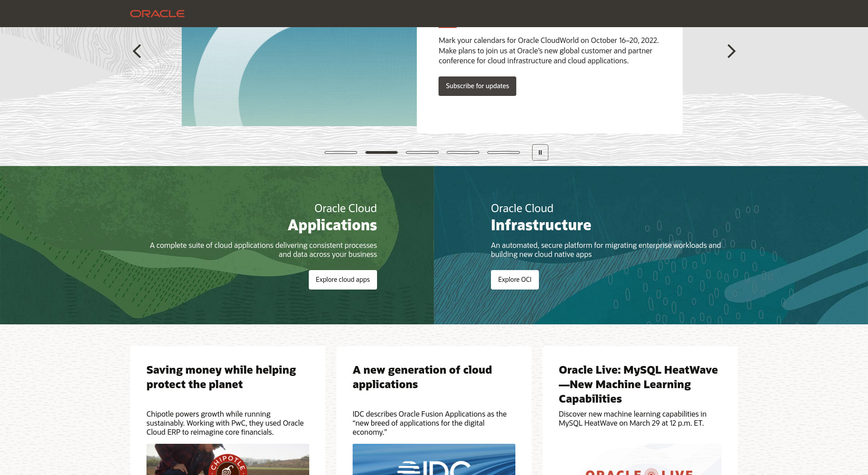Open Explore OCI button
This screenshot has width=868, height=475.
(x=515, y=280)
